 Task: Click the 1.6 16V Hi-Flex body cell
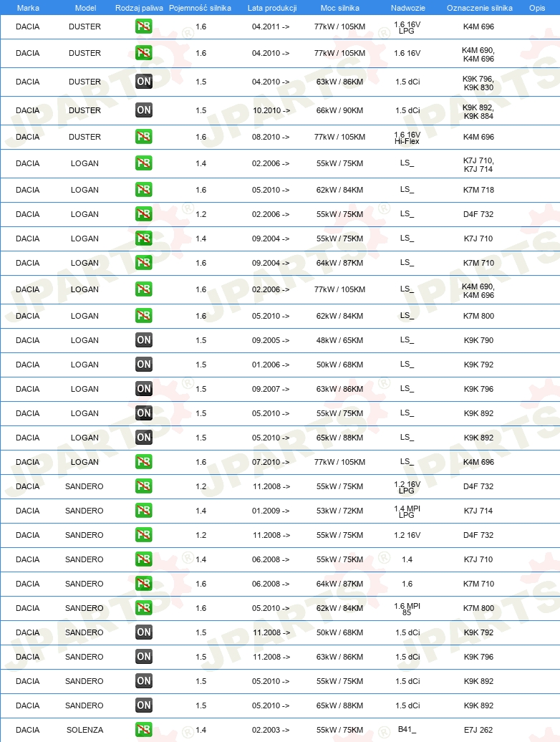[407, 138]
